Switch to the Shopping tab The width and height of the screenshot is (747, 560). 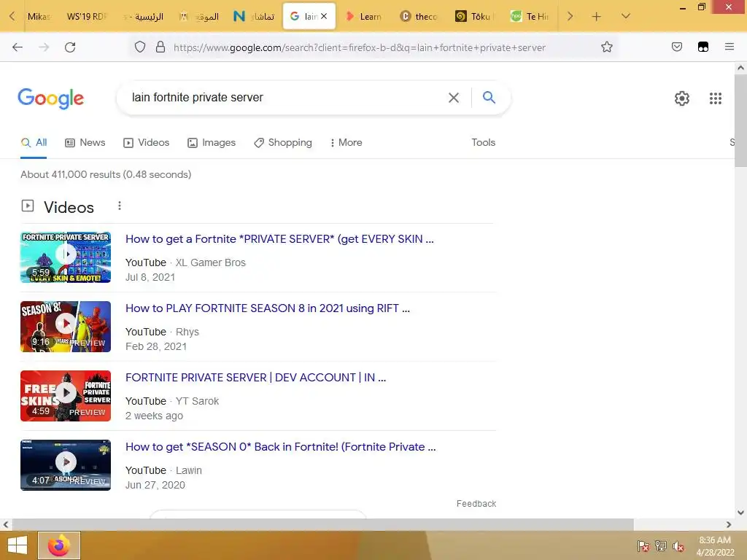pos(283,142)
